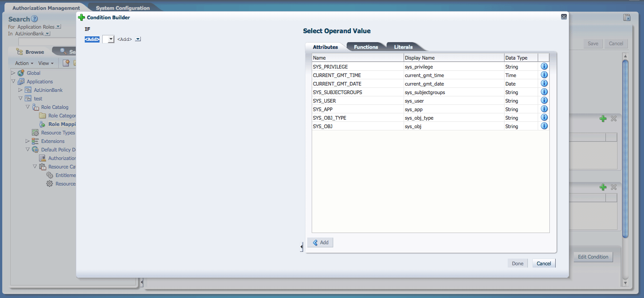The height and width of the screenshot is (298, 644).
Task: Open info for SYS_OBJ attribute
Action: click(x=544, y=126)
